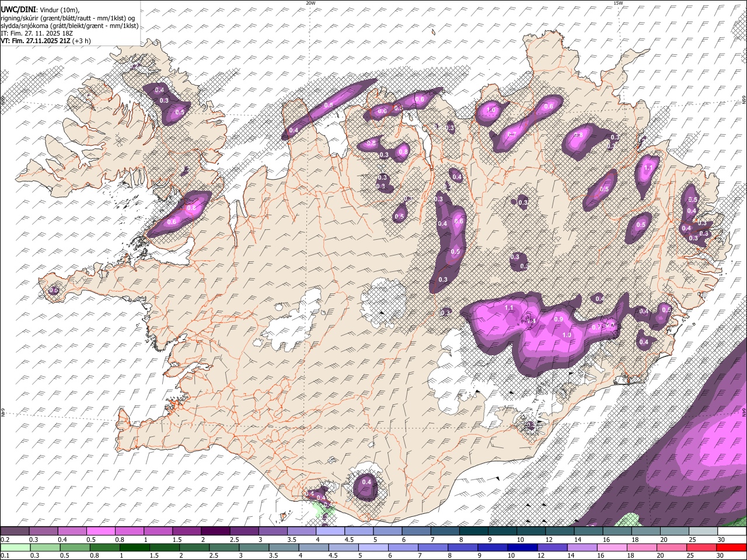Click the '0.1' label under lower legend row

pyautogui.click(x=5, y=556)
